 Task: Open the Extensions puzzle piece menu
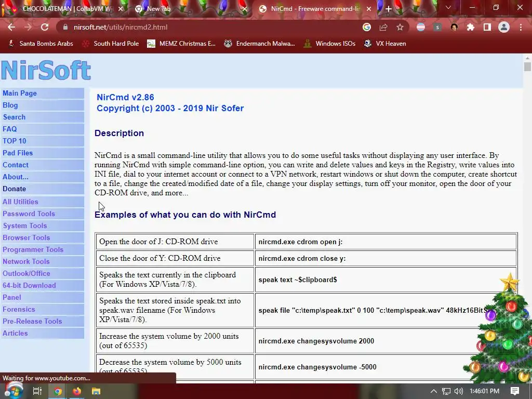471,27
